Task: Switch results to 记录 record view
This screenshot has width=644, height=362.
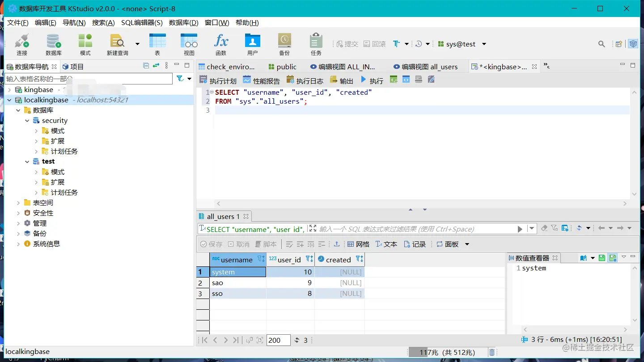Action: click(x=415, y=244)
